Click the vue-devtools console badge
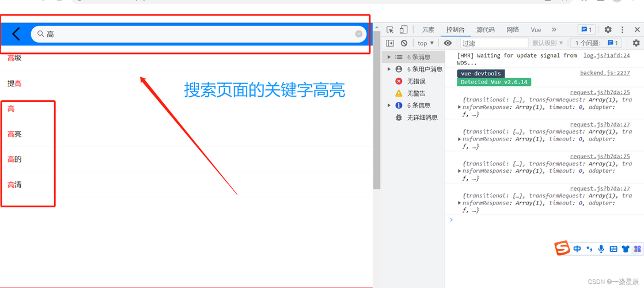Screen dimensions: 644x288 (481, 74)
